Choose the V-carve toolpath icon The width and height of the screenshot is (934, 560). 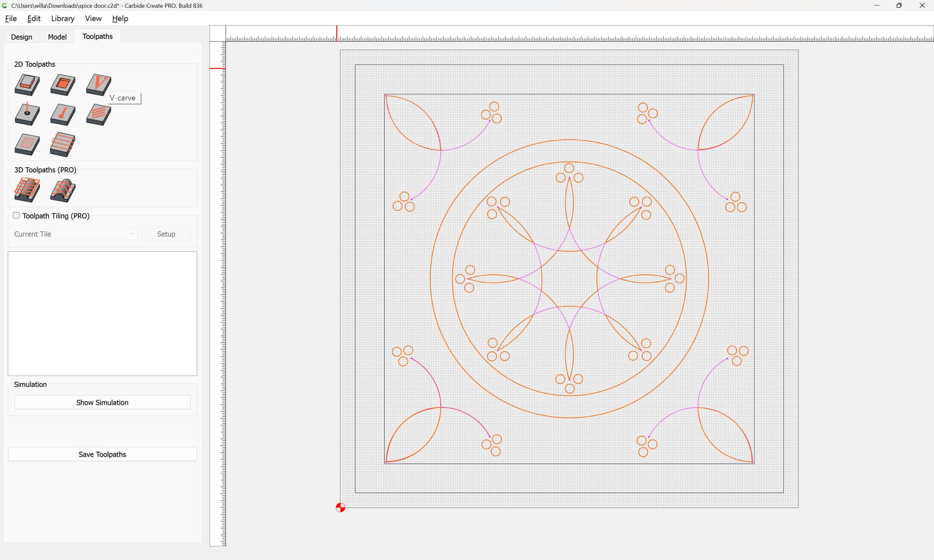click(x=98, y=85)
